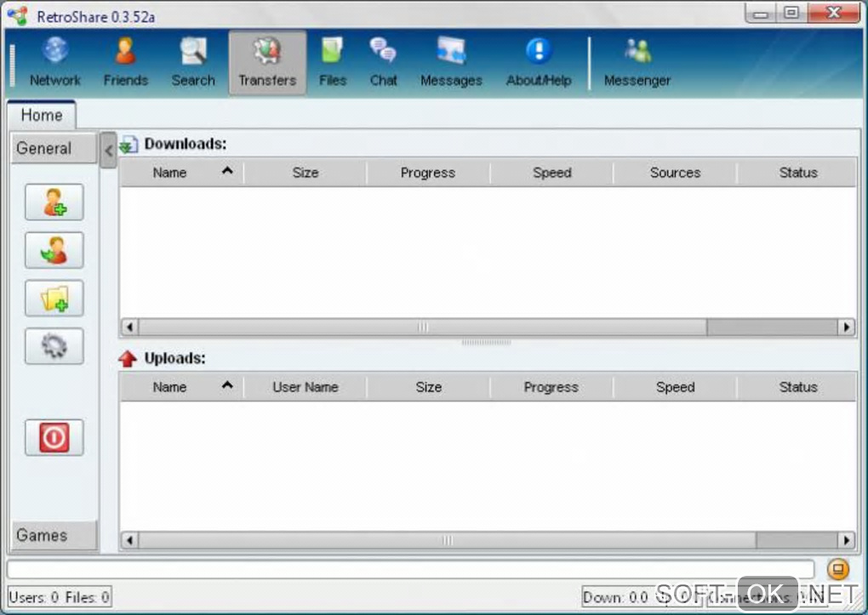Open About/Help information
868x615 pixels.
(x=539, y=63)
